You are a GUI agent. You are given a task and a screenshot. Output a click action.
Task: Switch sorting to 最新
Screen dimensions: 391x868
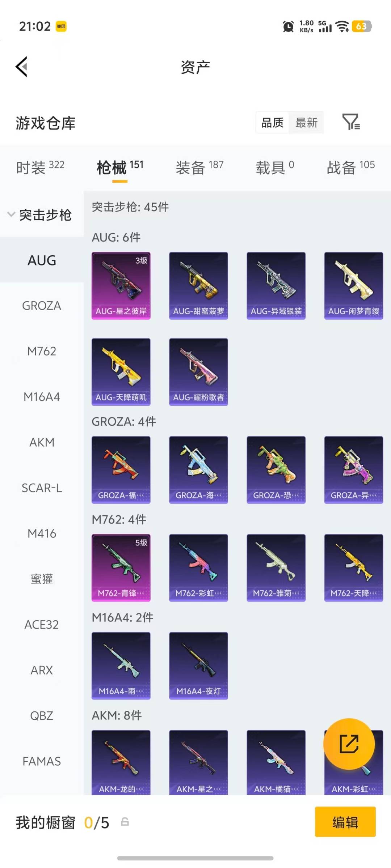pyautogui.click(x=306, y=123)
